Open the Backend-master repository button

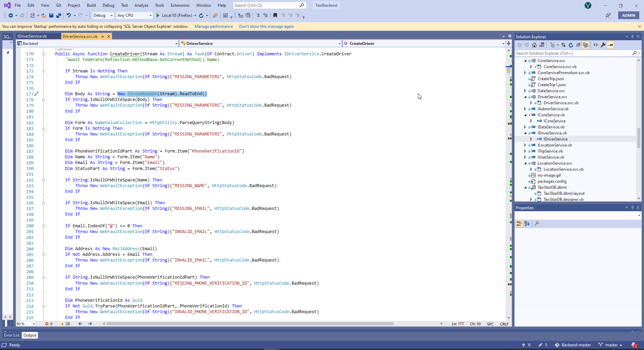pyautogui.click(x=573, y=345)
